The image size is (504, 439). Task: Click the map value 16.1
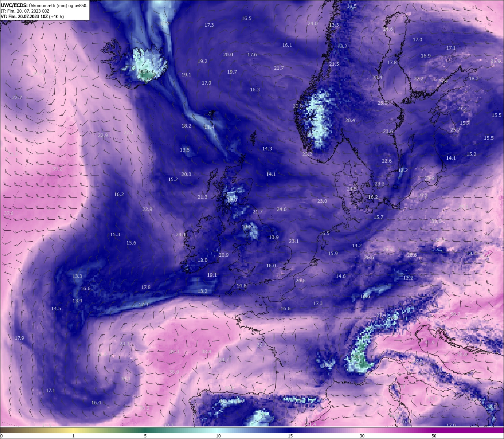tap(287, 45)
